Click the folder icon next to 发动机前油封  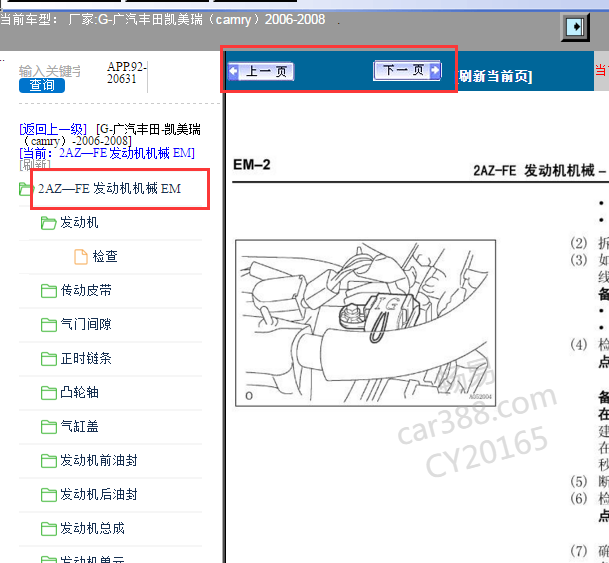click(x=49, y=461)
